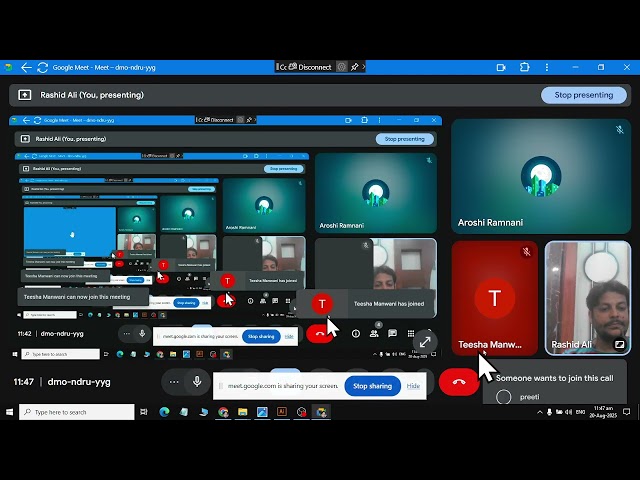Open the activities grid icon in shared preview
This screenshot has width=640, height=480.
[411, 333]
